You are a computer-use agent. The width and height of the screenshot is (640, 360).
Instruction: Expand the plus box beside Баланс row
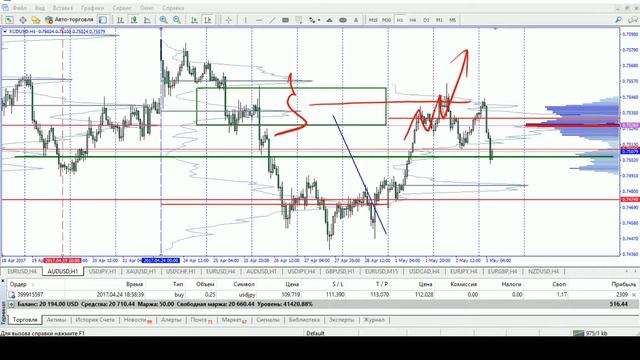click(11, 304)
